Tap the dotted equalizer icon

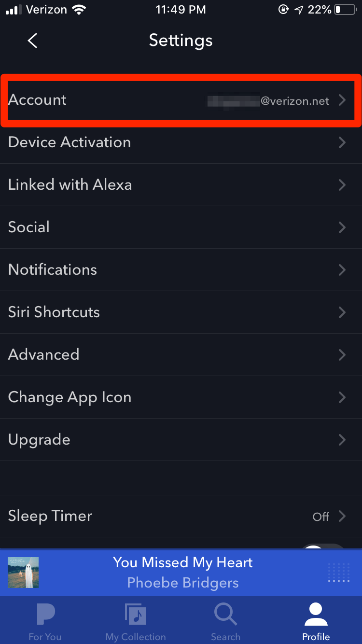tap(338, 573)
